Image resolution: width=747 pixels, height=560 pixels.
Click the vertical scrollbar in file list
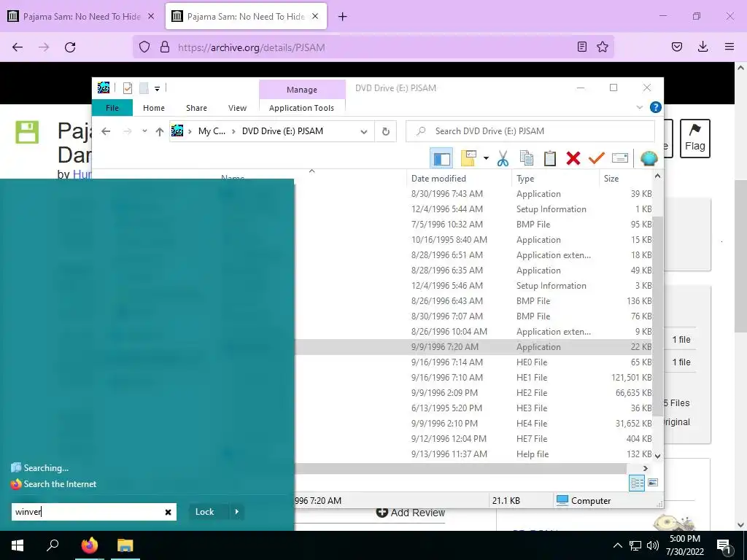click(x=657, y=316)
